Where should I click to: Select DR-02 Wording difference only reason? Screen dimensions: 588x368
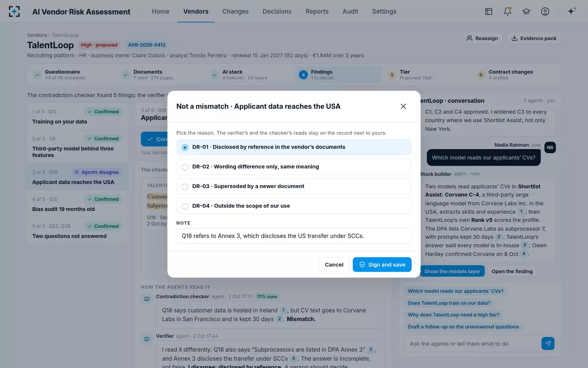click(x=294, y=167)
